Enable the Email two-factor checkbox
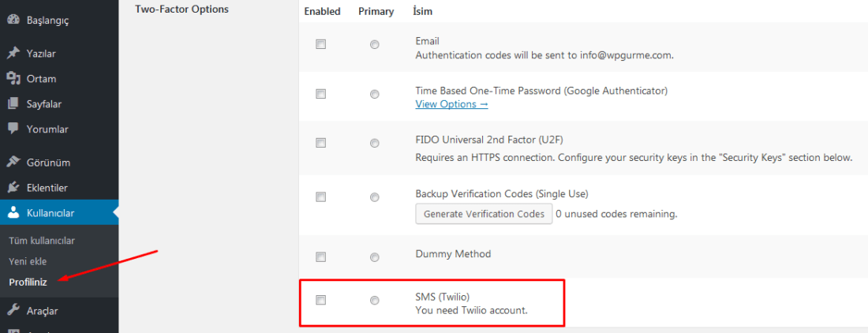Viewport: 868px width, 333px height. click(x=320, y=45)
